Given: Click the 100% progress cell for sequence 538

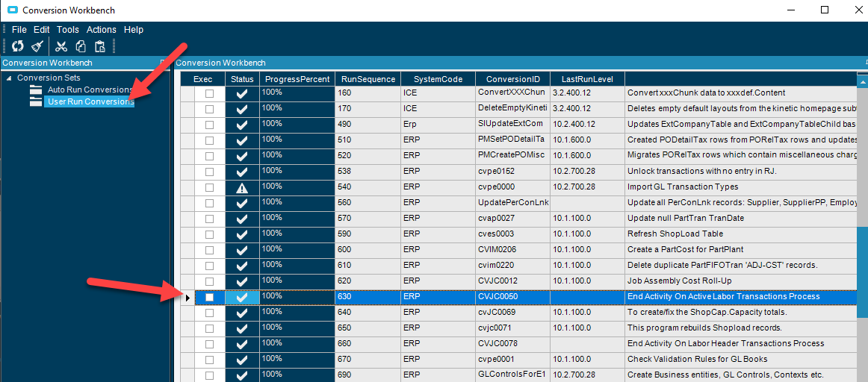Looking at the screenshot, I should click(x=297, y=172).
